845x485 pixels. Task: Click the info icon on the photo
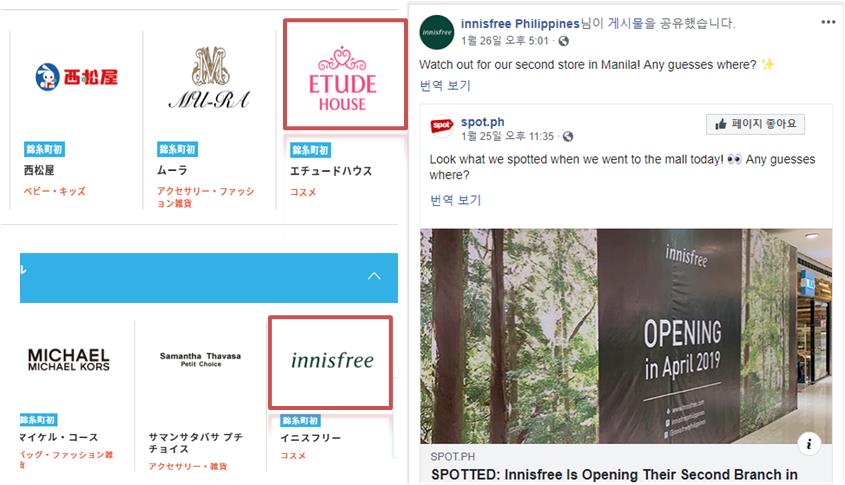point(809,444)
